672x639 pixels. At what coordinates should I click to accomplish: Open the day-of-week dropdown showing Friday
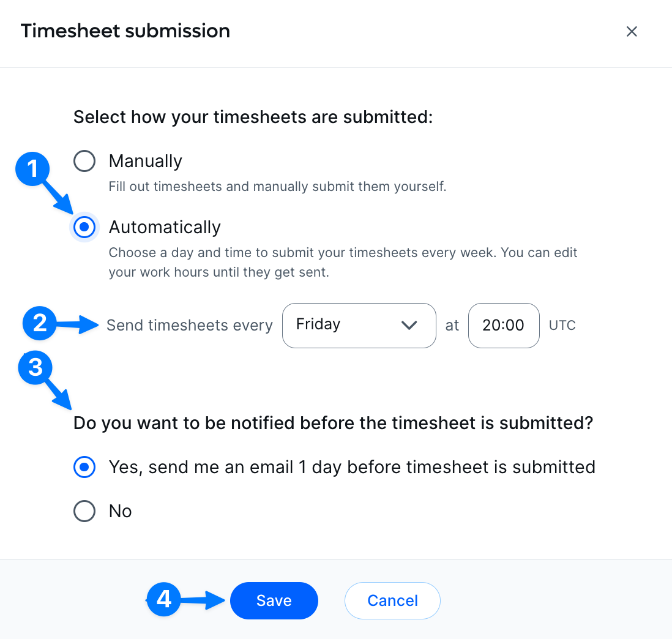click(359, 325)
